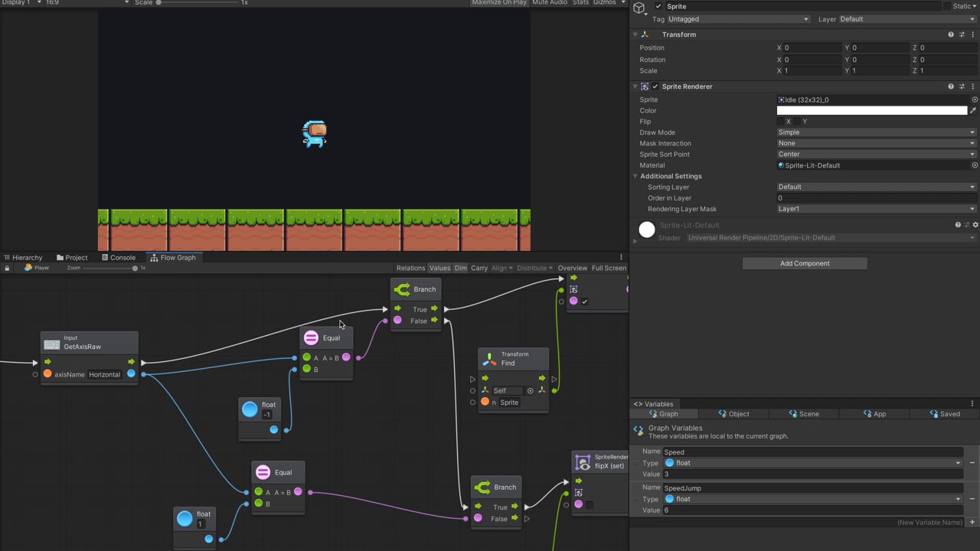Open Transform component three-dot menu

pos(973,34)
